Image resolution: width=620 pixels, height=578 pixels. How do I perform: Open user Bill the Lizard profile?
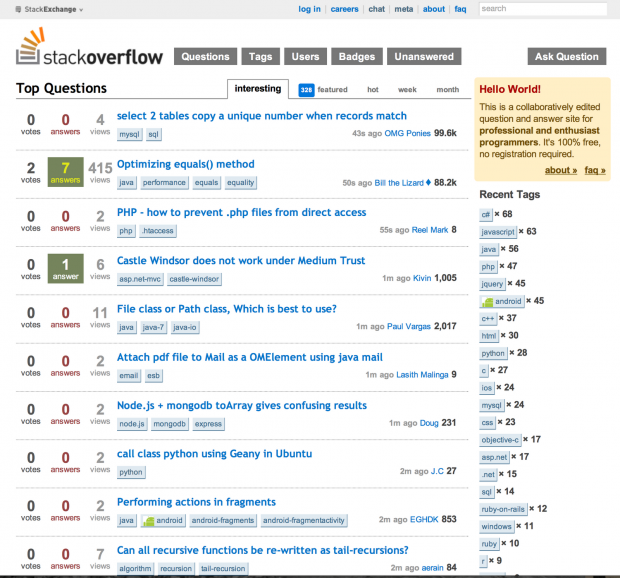tap(399, 183)
